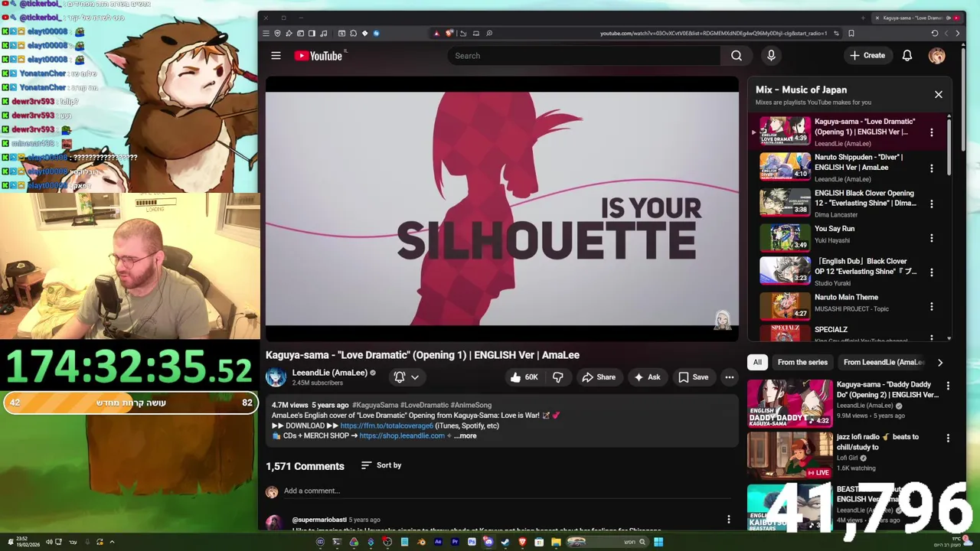Dislike the Kaguya-sama video

tap(558, 377)
